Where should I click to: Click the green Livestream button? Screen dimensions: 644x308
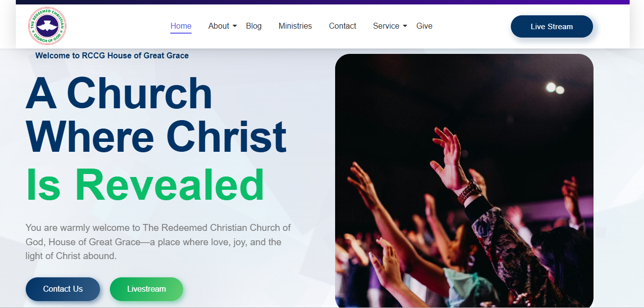click(147, 289)
